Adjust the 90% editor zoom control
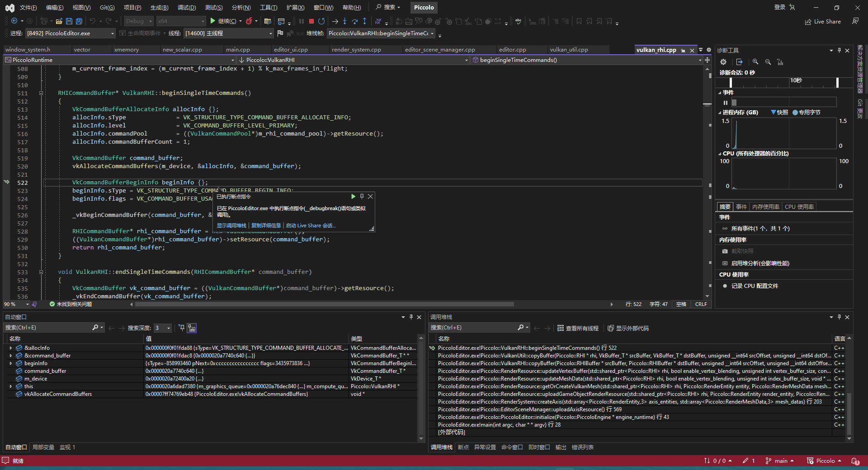The height and width of the screenshot is (470, 868). 14,304
